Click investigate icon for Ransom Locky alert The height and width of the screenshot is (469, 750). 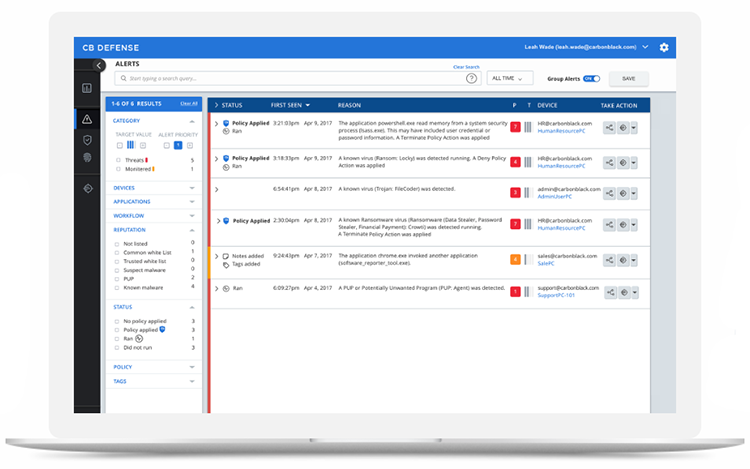click(623, 163)
